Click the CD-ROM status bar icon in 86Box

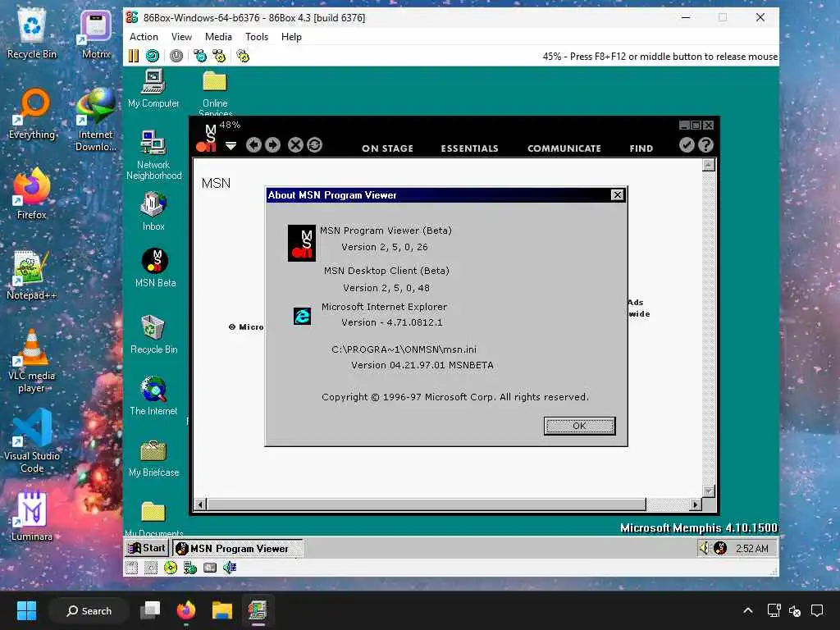coord(171,568)
